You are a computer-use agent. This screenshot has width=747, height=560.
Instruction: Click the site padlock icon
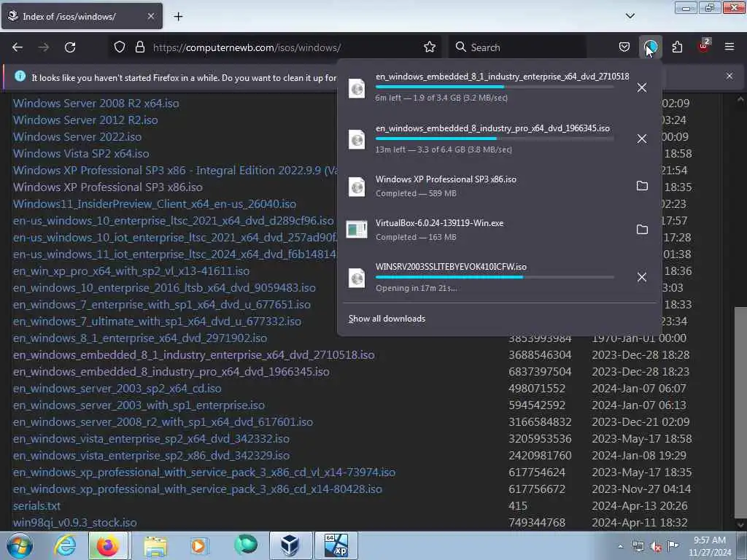point(139,47)
